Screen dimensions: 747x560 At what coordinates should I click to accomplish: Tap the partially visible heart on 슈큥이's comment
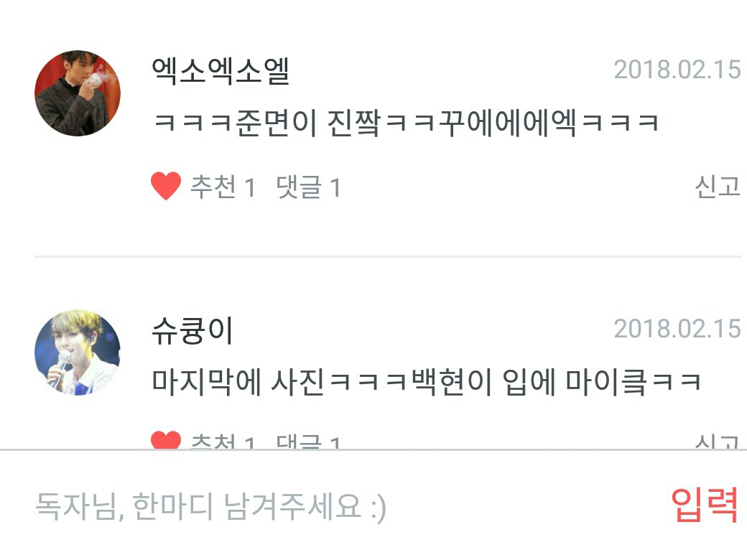click(x=166, y=440)
